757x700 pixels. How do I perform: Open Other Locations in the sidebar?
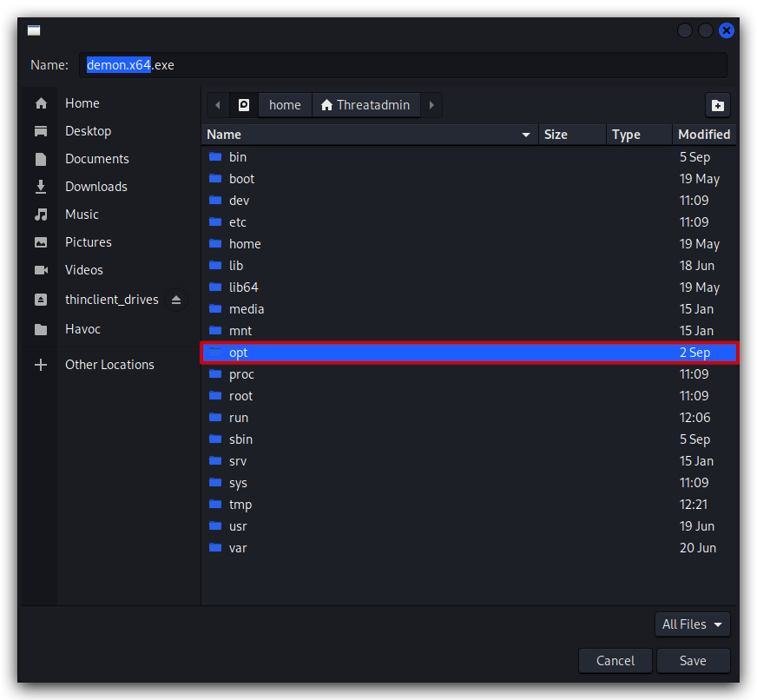pos(109,365)
